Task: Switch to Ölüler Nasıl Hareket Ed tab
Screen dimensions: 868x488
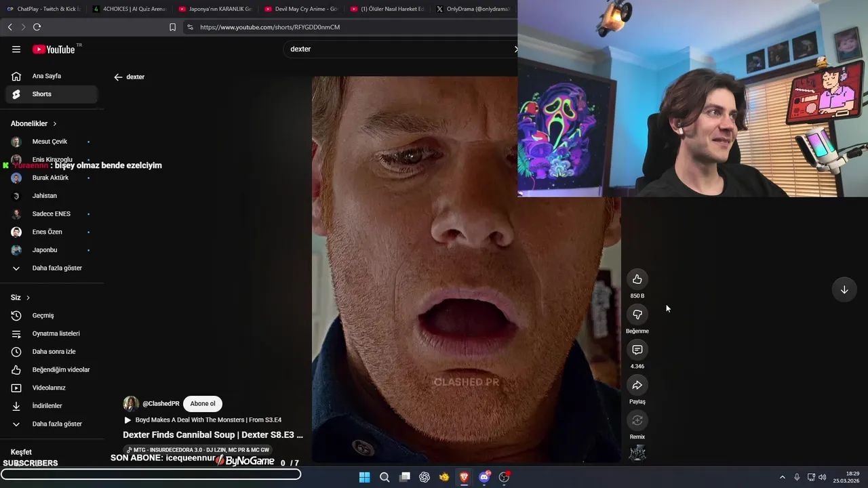Action: coord(387,9)
